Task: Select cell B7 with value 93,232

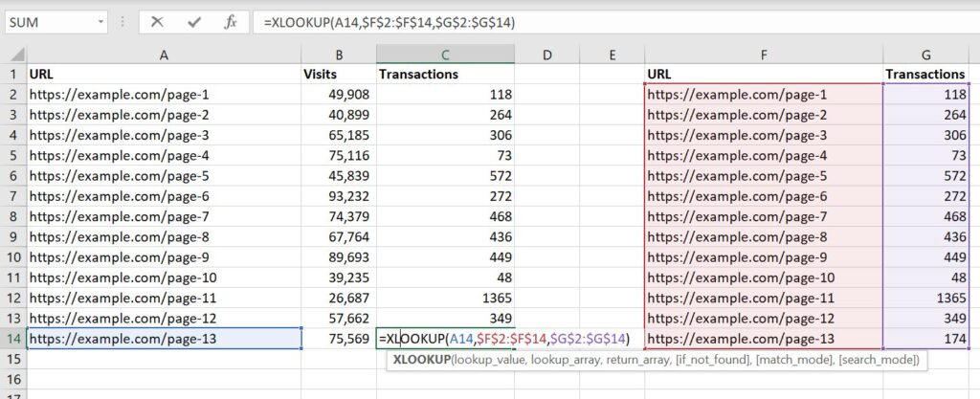Action: (339, 195)
